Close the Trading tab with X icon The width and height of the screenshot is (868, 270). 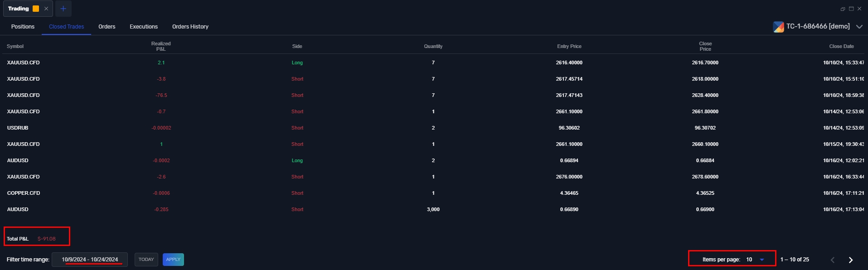[46, 9]
